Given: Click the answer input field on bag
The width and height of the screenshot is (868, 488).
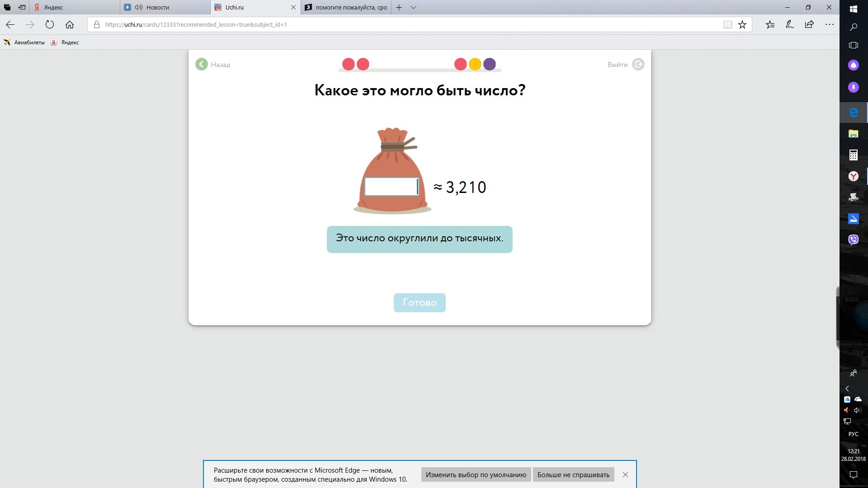Looking at the screenshot, I should 392,187.
